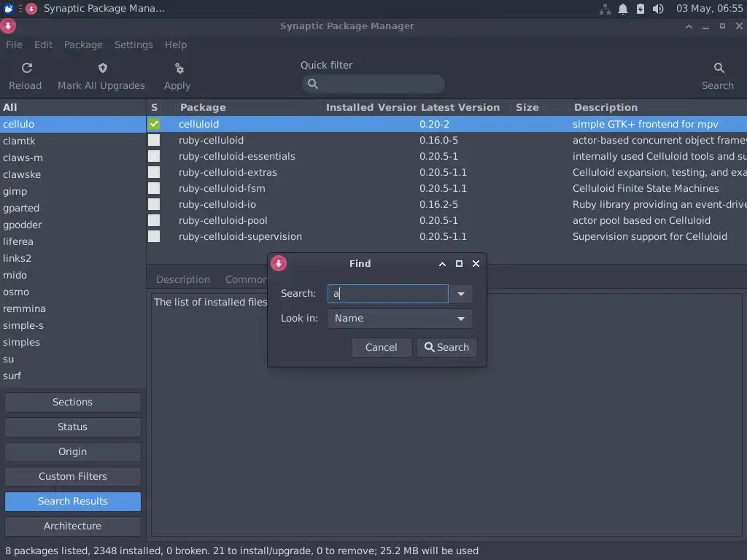The height and width of the screenshot is (560, 747).
Task: Select the Search Results view button
Action: pyautogui.click(x=72, y=501)
